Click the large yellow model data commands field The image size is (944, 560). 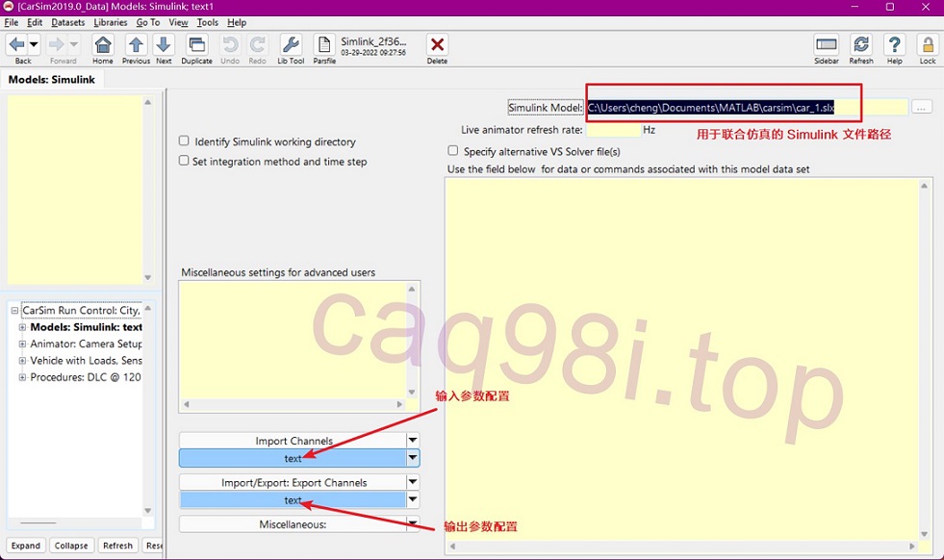[682, 360]
